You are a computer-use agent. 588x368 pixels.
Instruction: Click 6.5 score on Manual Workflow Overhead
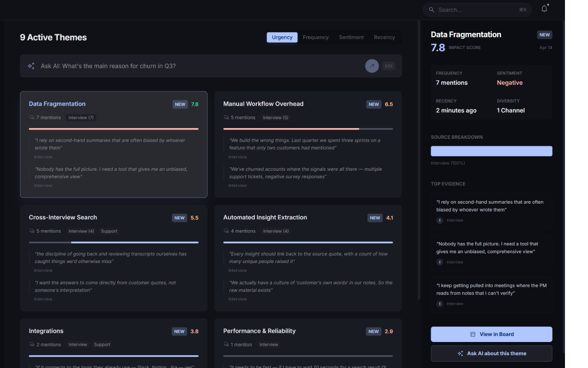[389, 105]
